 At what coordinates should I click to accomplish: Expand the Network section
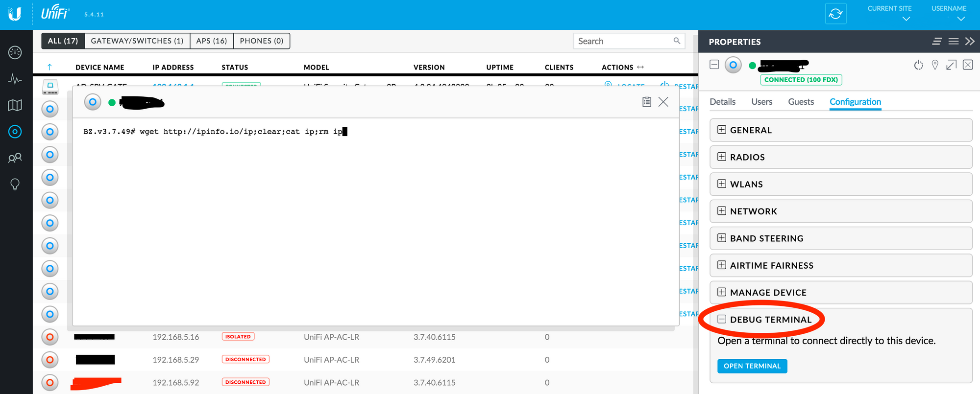[841, 211]
